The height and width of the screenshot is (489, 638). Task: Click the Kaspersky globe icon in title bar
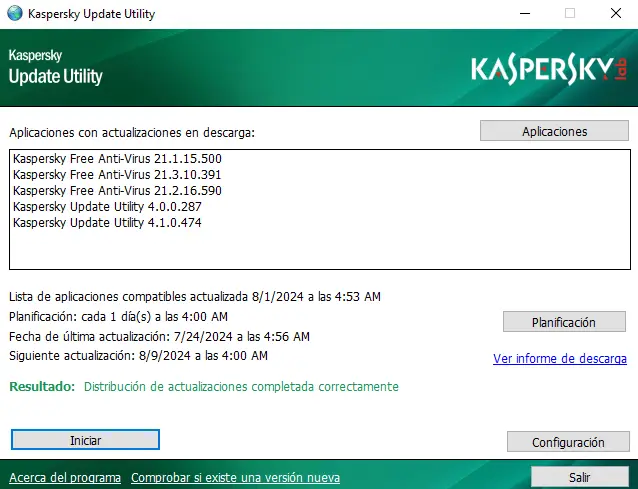[15, 13]
